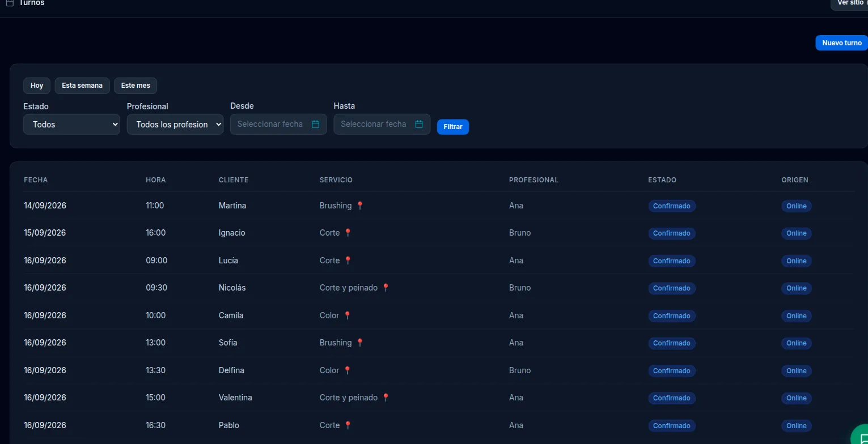This screenshot has height=444, width=868.
Task: Click the pin icon beside Delfina's Color
Action: click(348, 370)
